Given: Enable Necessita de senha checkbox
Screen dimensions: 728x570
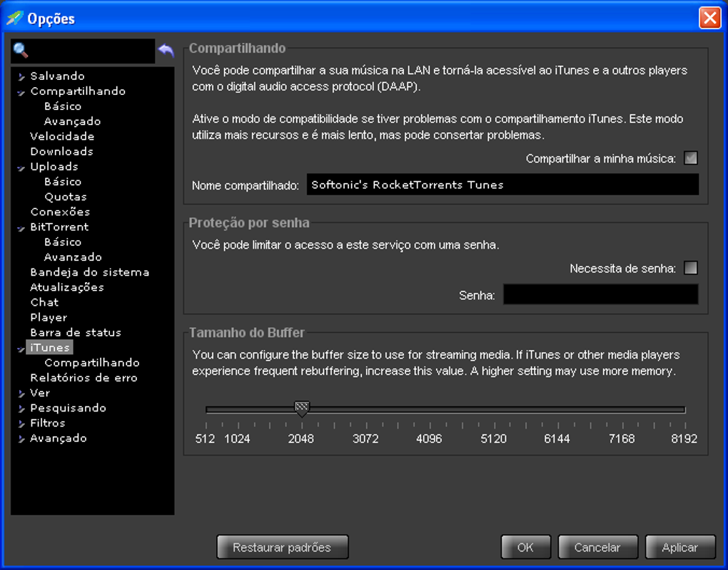Looking at the screenshot, I should coord(690,268).
